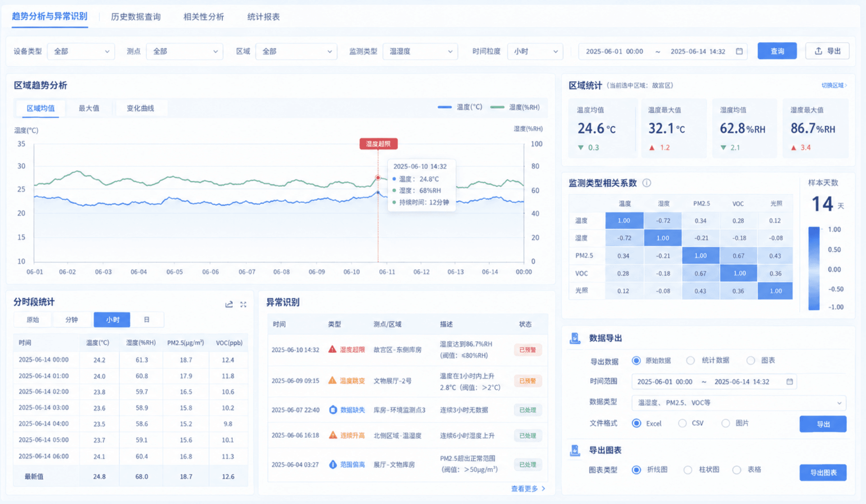Click the 已预警 status for 湿度超限 row

tap(528, 349)
